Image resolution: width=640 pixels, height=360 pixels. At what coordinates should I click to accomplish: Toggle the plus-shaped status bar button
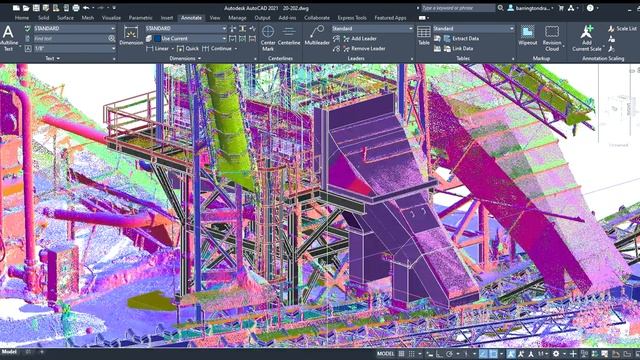[573, 354]
